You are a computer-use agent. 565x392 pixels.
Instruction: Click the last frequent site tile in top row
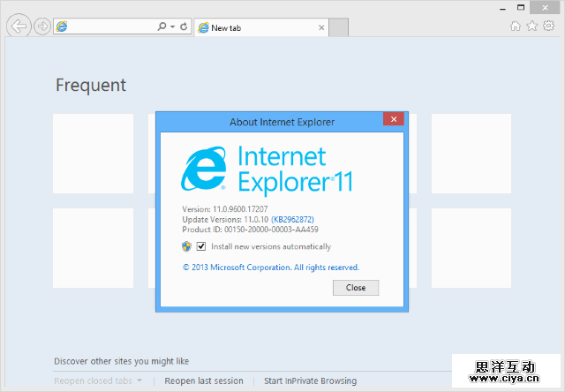pos(471,154)
